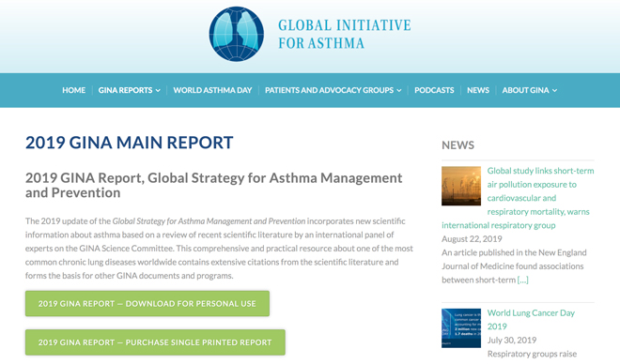
Task: Open the News menu item
Action: [x=478, y=90]
